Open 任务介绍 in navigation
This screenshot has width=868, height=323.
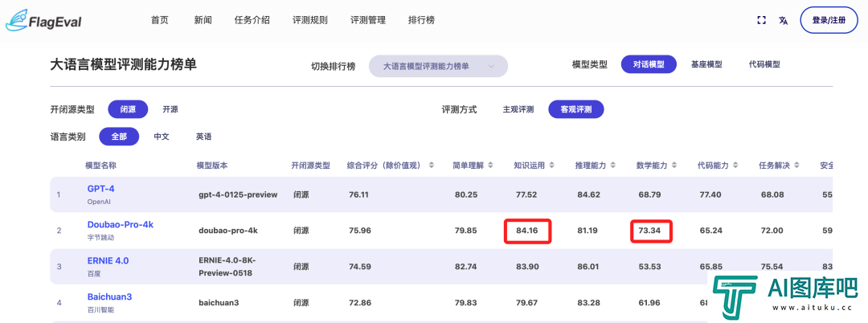252,20
